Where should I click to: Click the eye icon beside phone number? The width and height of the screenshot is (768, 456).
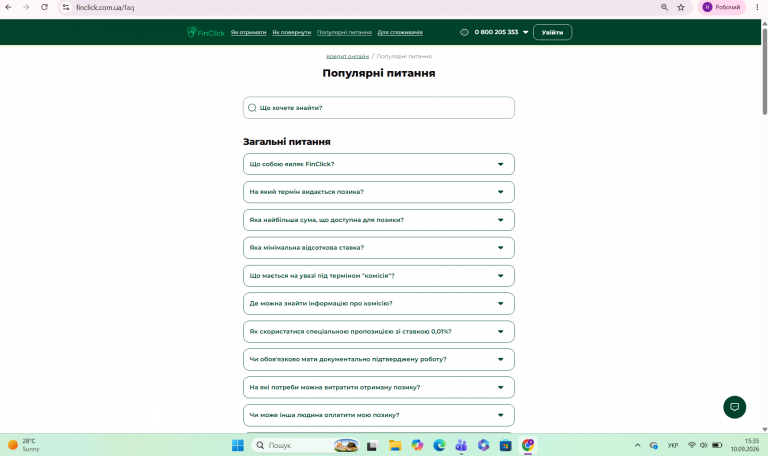[x=464, y=32]
